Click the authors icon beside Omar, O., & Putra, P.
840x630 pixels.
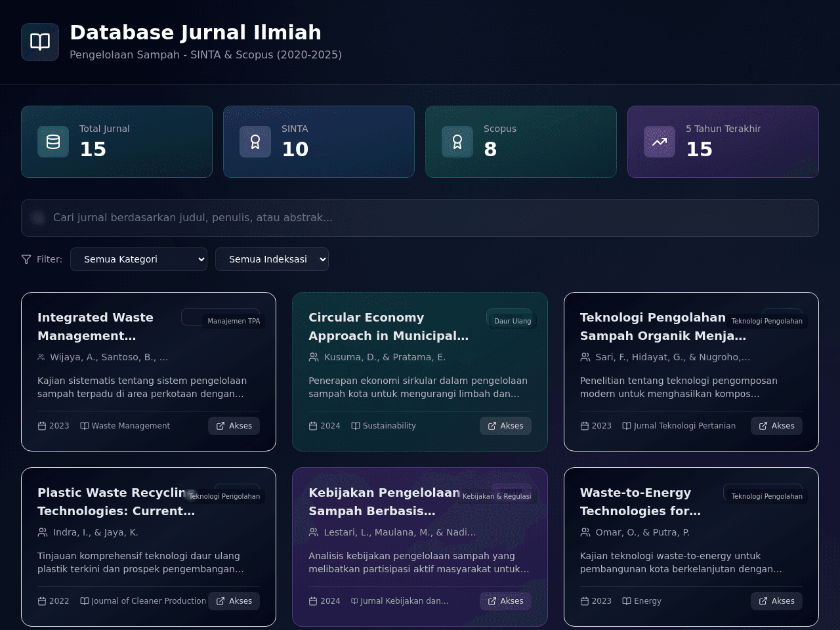pos(585,532)
